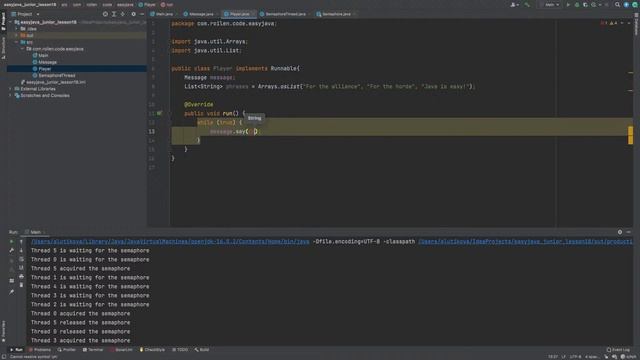
Task: Select the Main class in project tree
Action: 43,56
